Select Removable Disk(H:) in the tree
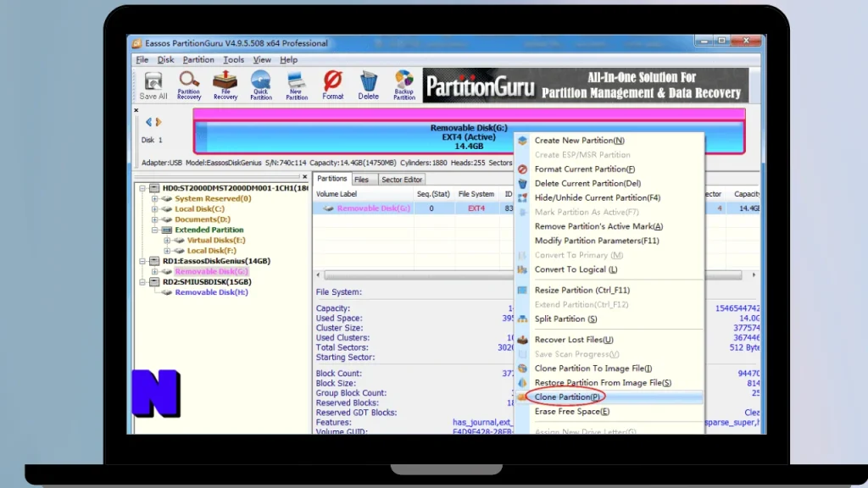 [211, 292]
